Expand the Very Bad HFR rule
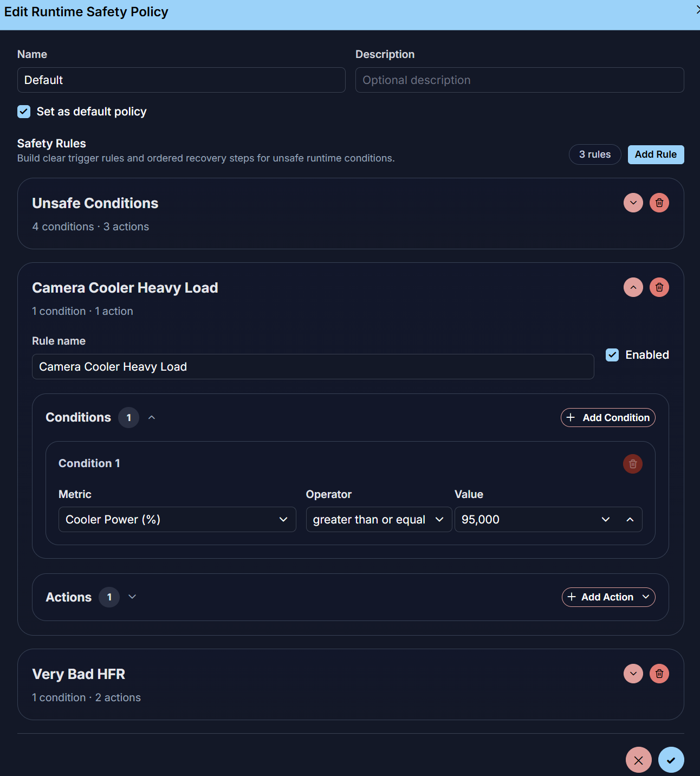700x776 pixels. [633, 674]
